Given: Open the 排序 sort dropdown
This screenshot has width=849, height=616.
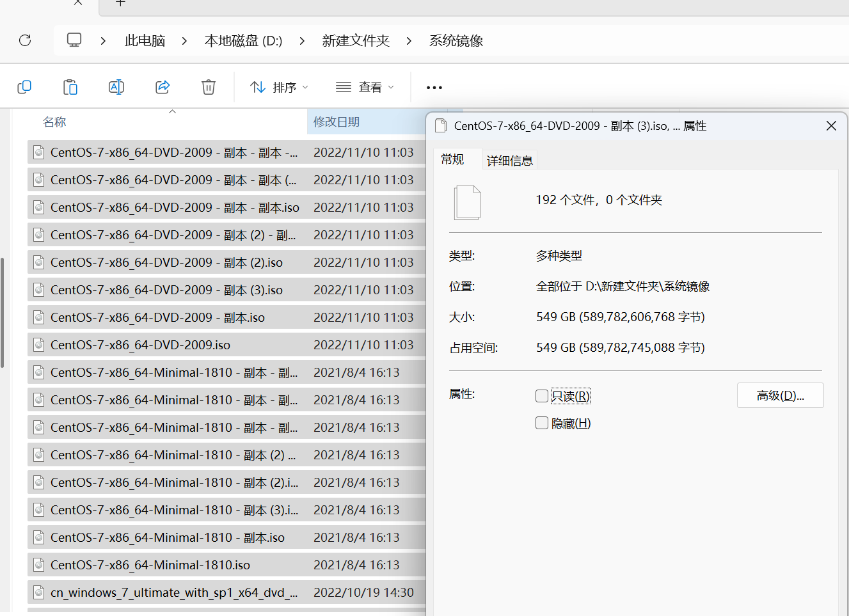Looking at the screenshot, I should [x=279, y=87].
